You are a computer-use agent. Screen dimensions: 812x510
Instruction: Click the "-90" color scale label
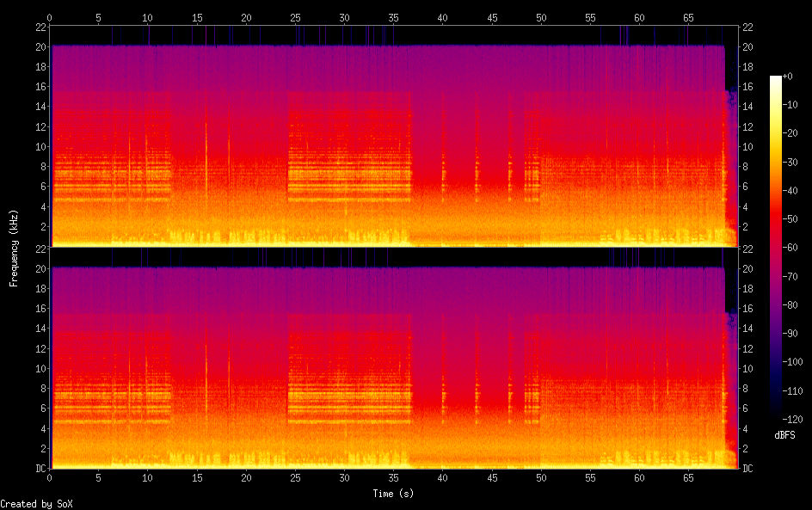(790, 334)
